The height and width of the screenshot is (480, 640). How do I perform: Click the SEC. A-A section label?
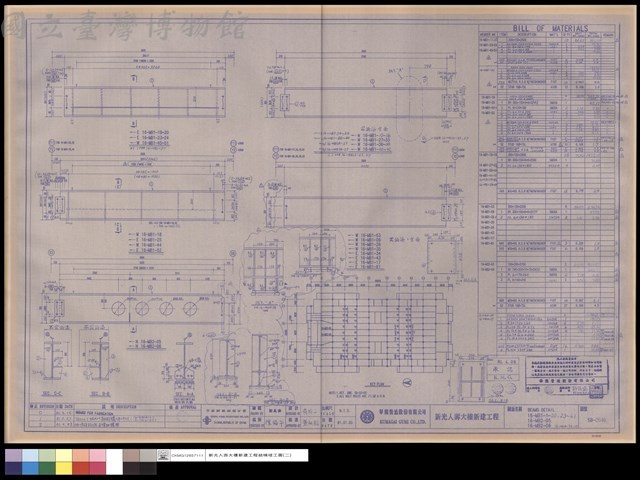coord(184,394)
